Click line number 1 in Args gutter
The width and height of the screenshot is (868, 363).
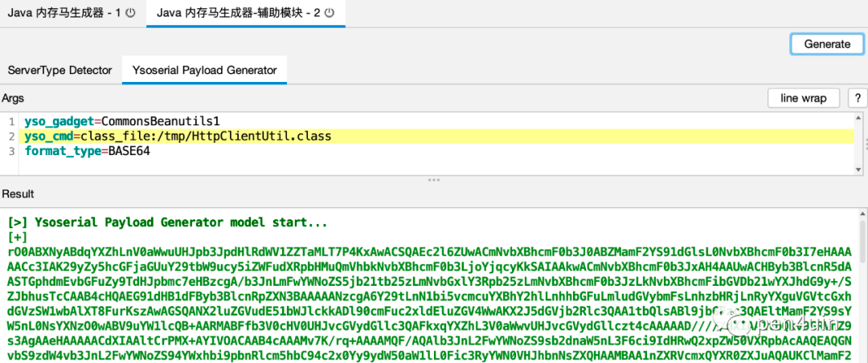coord(11,121)
